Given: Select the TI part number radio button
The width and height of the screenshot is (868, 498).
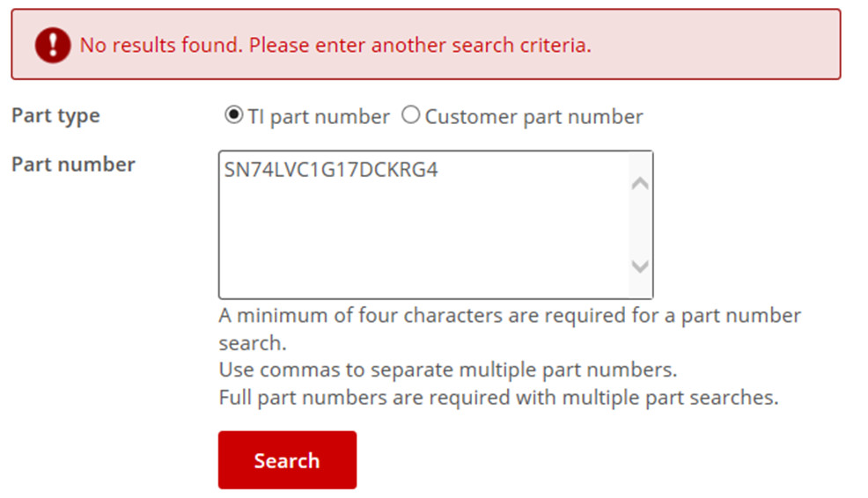Looking at the screenshot, I should pos(233,115).
